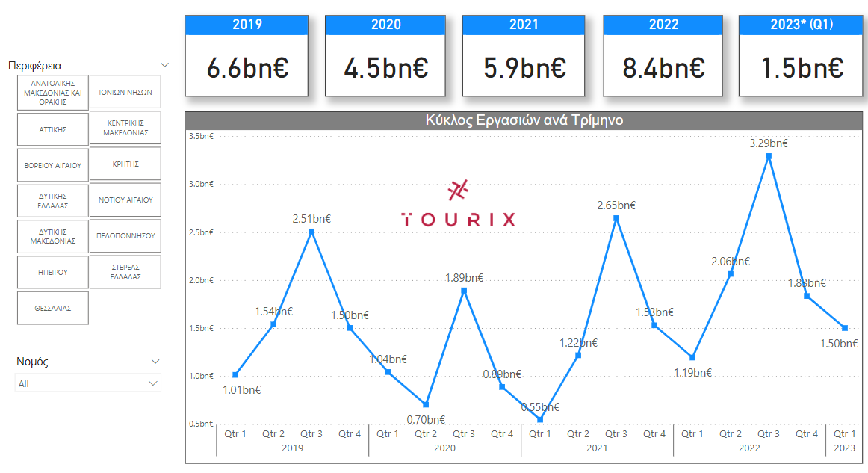Click the chart title Κύκλος Εργασιών ανά Τρίμηνο
The width and height of the screenshot is (868, 473).
[x=524, y=120]
